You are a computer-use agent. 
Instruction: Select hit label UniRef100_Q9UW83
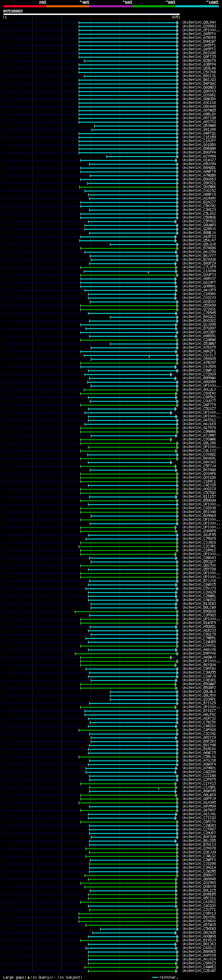click(199, 225)
